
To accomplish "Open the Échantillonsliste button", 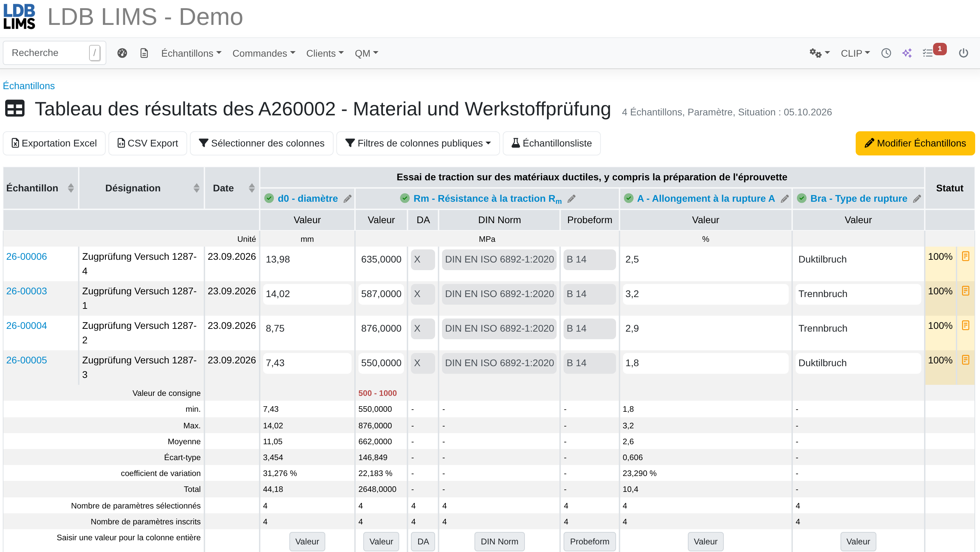I will [551, 143].
